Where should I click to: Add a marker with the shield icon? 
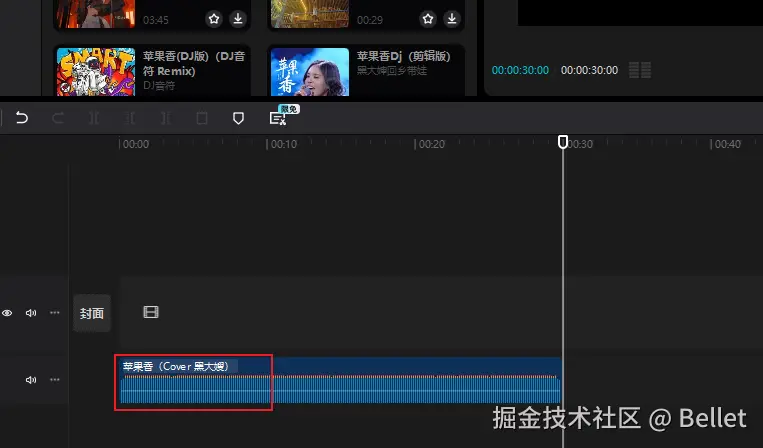pyautogui.click(x=238, y=118)
